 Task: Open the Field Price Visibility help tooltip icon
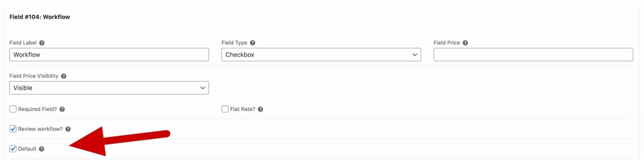click(64, 76)
